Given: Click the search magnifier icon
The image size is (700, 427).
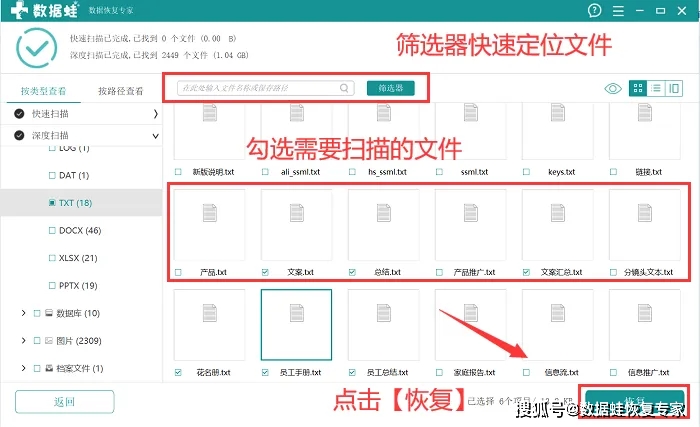Looking at the screenshot, I should 344,88.
